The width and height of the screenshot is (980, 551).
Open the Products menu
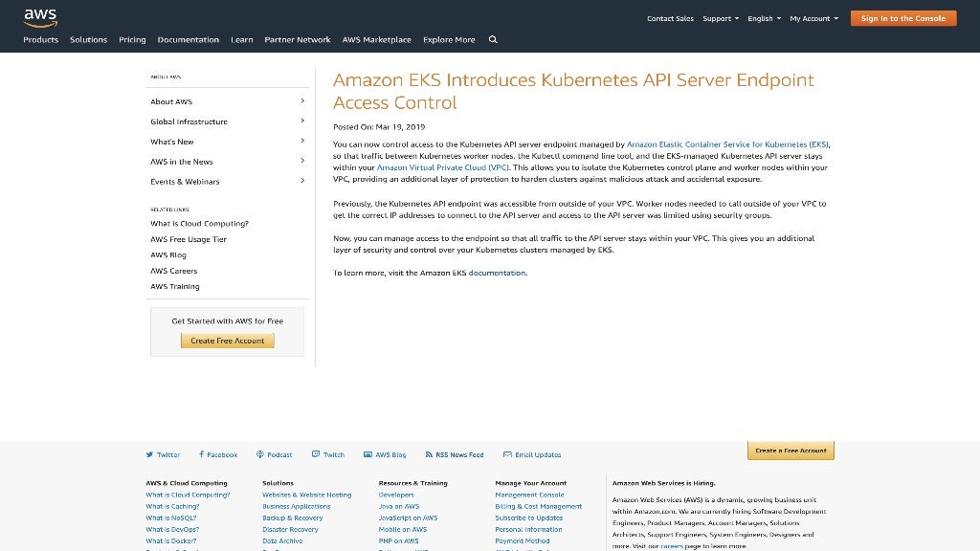coord(40,39)
